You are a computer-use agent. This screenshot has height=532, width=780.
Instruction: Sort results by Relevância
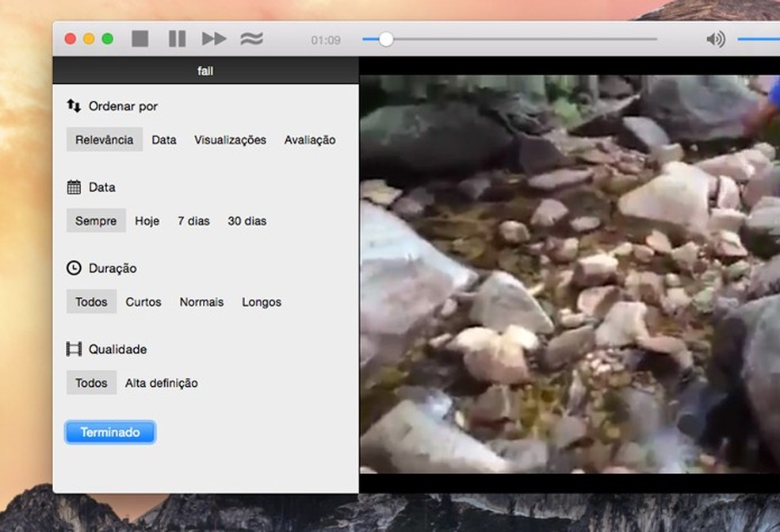pyautogui.click(x=105, y=140)
